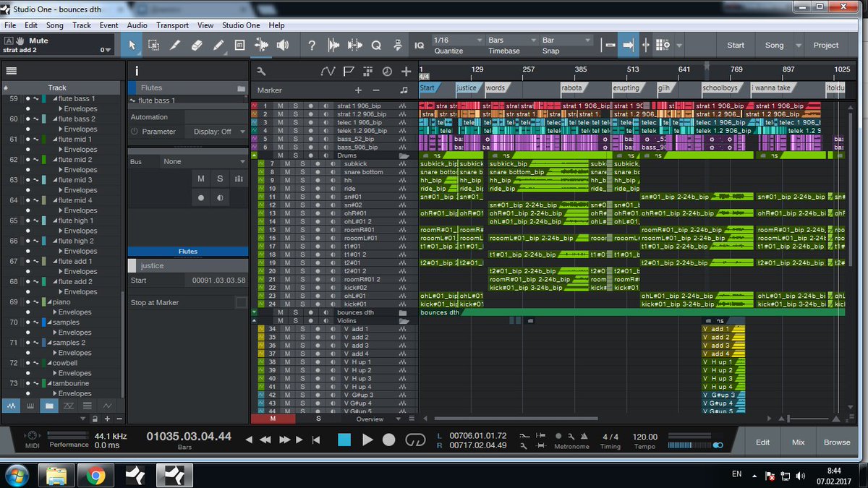This screenshot has height=488, width=868.
Task: Open the Timebase Bars dropdown
Action: click(x=512, y=40)
